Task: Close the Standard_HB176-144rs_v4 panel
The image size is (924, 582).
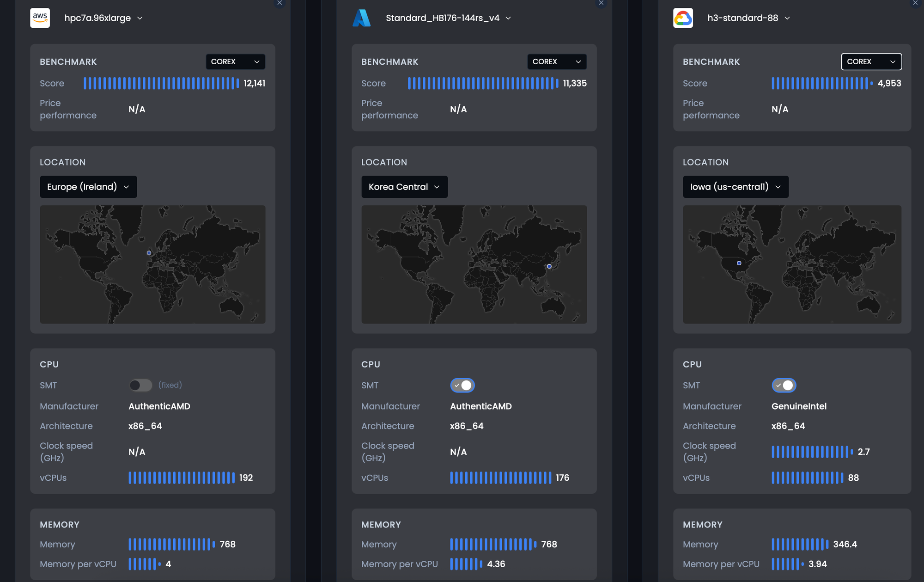Action: [x=601, y=3]
